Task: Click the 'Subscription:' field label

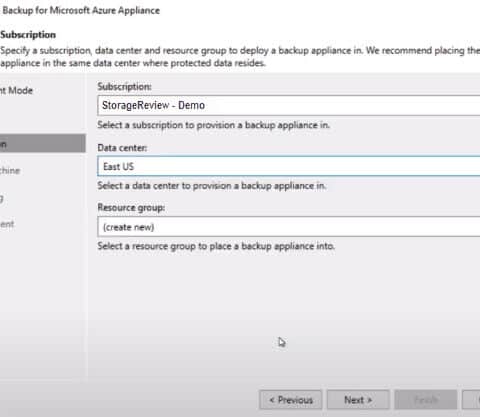Action: pos(124,87)
